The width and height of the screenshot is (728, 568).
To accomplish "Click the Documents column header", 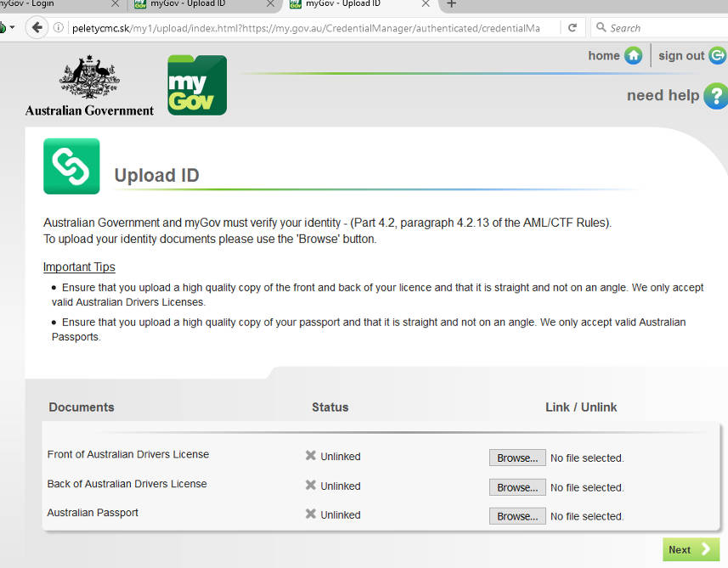I will [82, 407].
